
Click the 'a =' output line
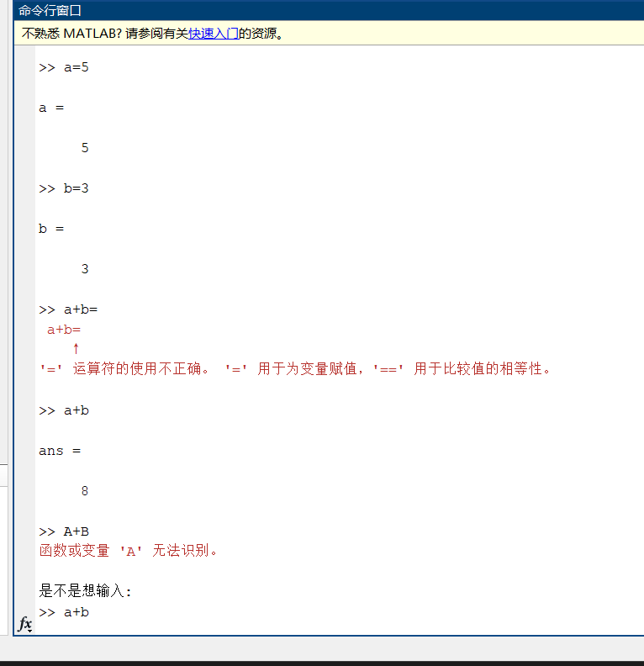click(x=51, y=108)
